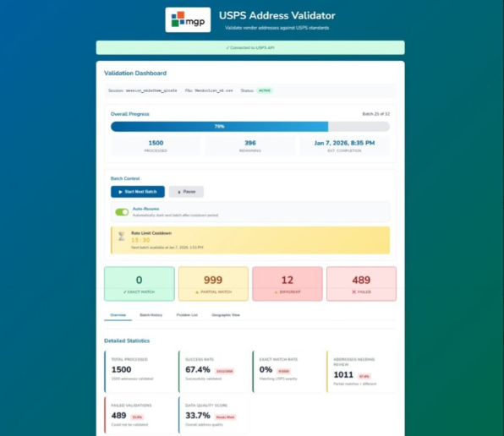Click the Auto-Resume description text
The width and height of the screenshot is (504, 436).
tap(175, 215)
